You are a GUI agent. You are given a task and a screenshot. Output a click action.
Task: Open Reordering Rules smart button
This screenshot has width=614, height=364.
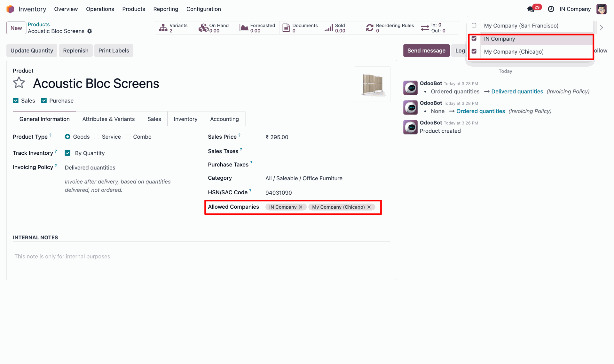click(x=390, y=28)
